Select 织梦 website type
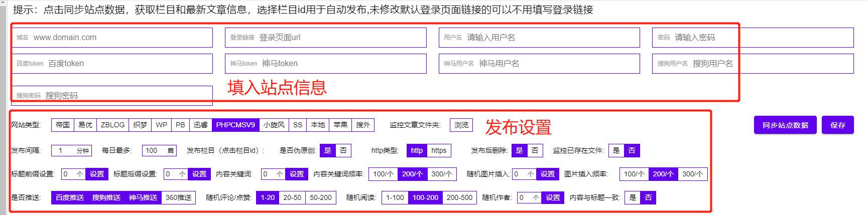Screen dimensions: 868x215 tap(140, 125)
